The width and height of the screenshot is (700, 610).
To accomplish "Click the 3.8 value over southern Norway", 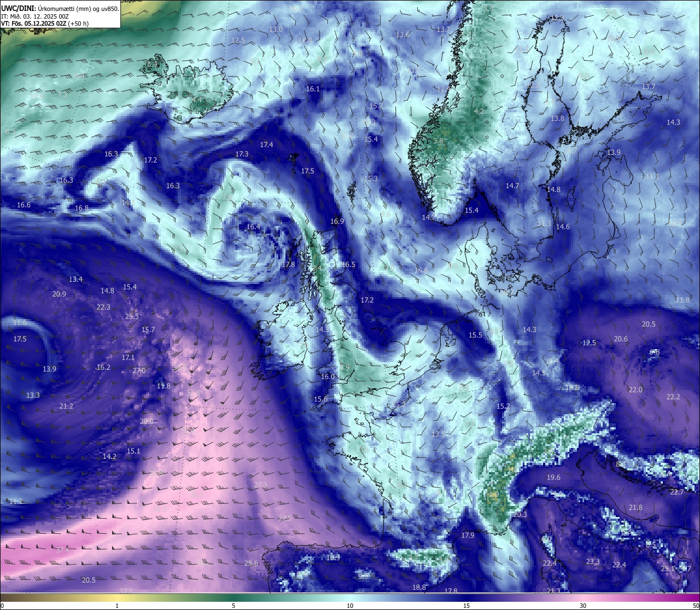I will point(439,141).
